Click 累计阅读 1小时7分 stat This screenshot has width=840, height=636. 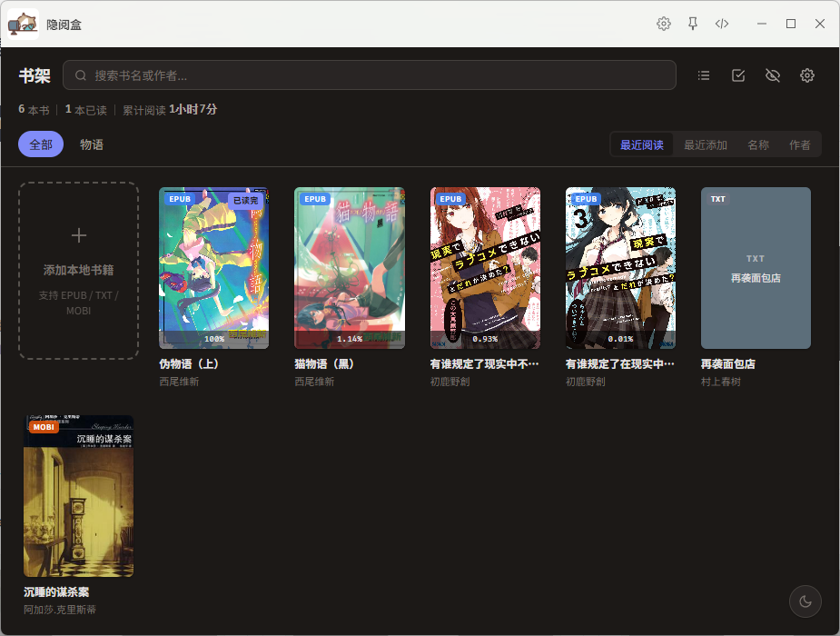(170, 110)
